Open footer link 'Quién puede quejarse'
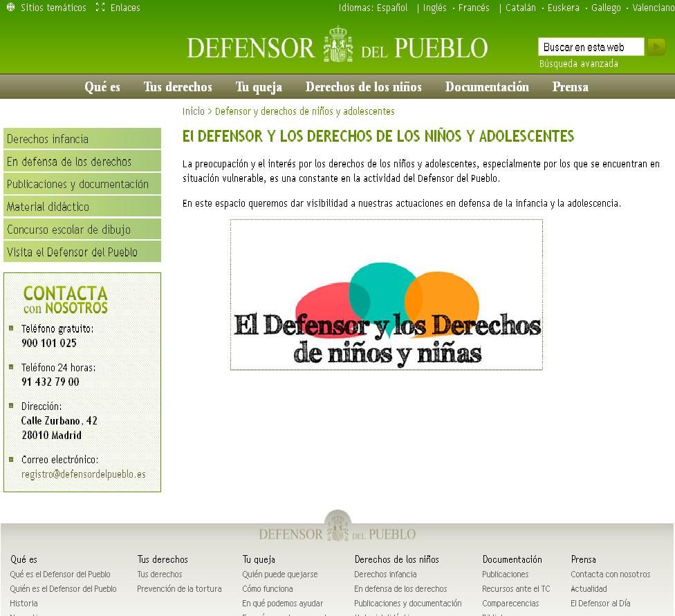 click(280, 575)
